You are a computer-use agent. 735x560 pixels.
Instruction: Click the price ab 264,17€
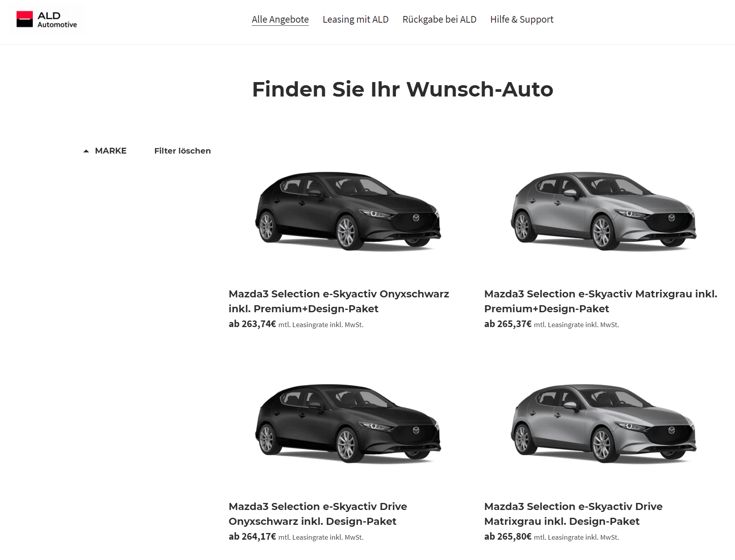coord(252,537)
